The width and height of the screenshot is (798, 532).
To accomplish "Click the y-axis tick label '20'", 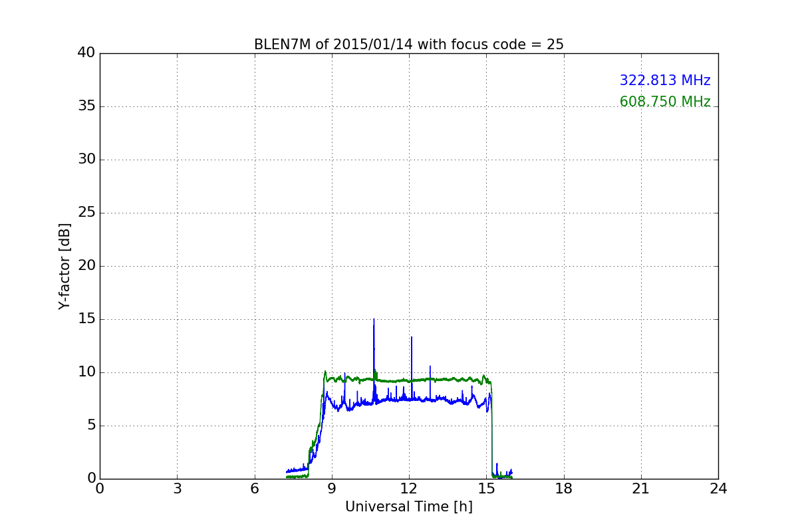I will [86, 266].
